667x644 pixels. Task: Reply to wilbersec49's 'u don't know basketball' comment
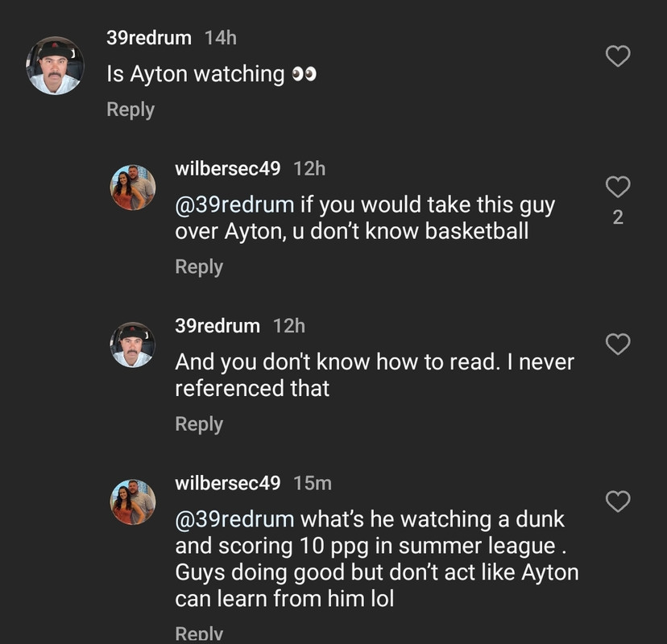[199, 266]
